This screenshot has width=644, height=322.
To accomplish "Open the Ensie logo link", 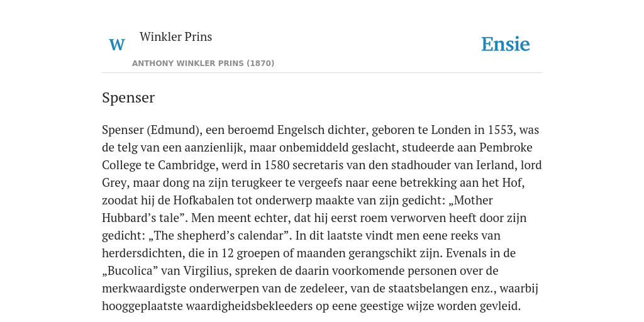I will pyautogui.click(x=506, y=44).
